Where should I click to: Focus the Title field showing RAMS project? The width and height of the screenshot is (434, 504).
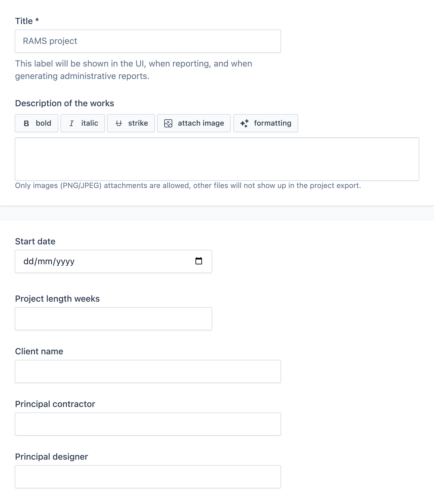pos(148,41)
